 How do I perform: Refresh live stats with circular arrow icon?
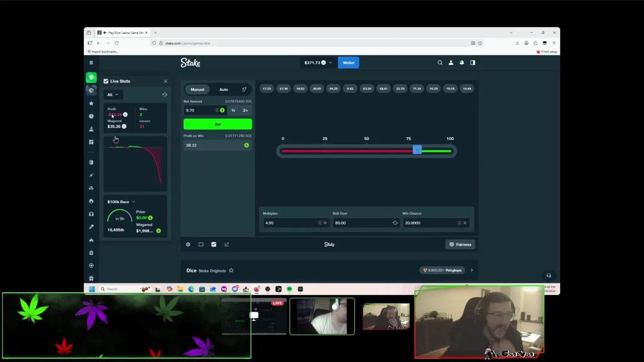click(165, 95)
